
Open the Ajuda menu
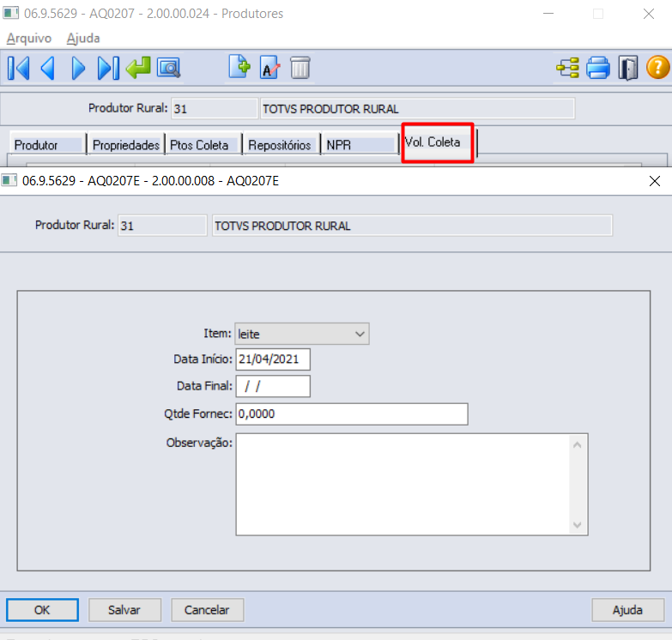click(83, 38)
